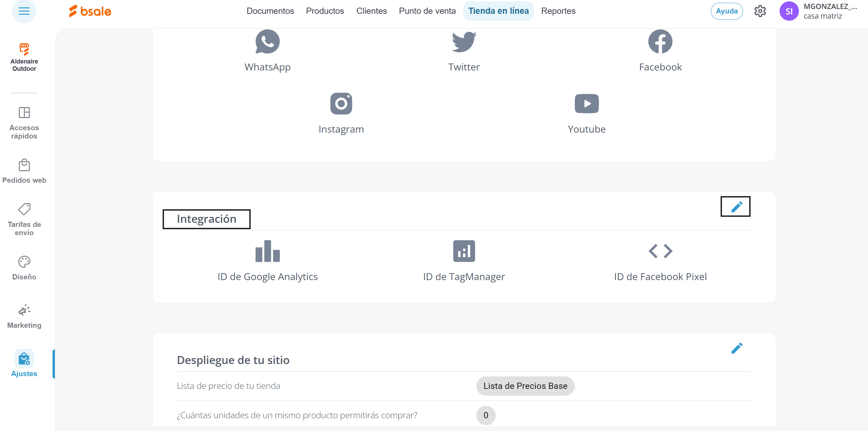Click the Twitter bird icon
Viewport: 868px width, 431px height.
(x=464, y=42)
